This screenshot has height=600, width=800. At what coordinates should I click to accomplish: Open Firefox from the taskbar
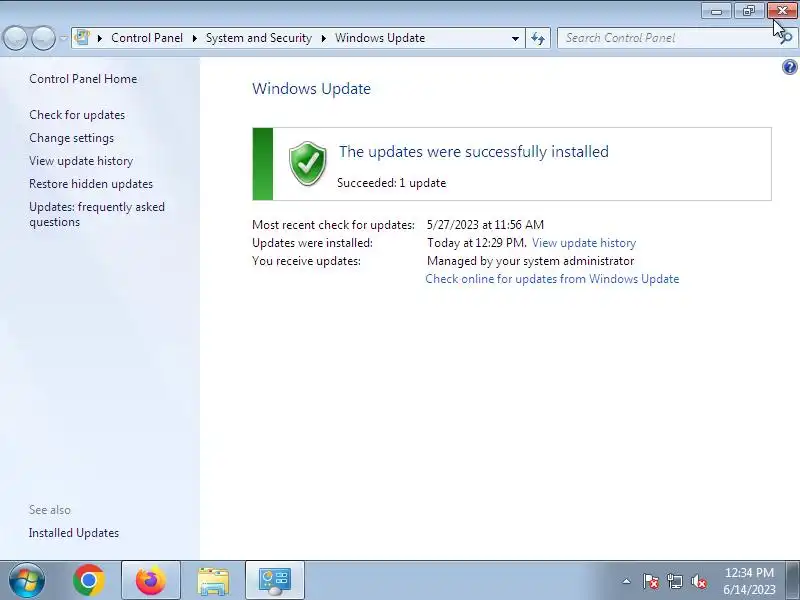[x=151, y=580]
